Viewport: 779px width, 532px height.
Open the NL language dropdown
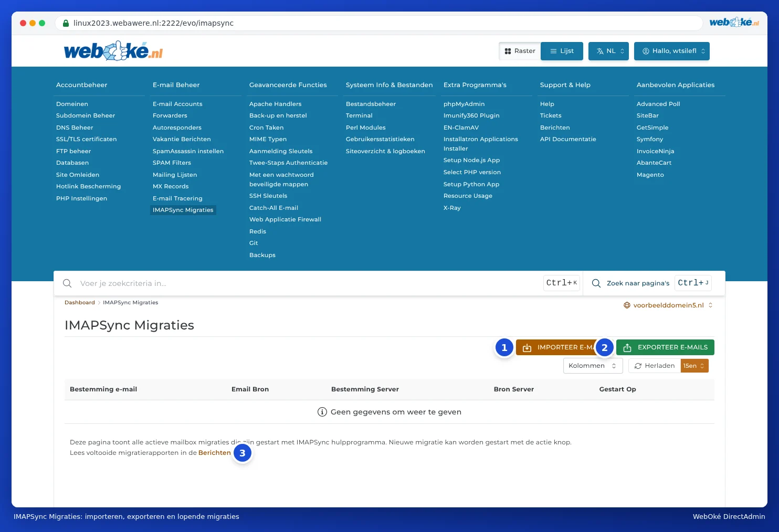pyautogui.click(x=608, y=51)
